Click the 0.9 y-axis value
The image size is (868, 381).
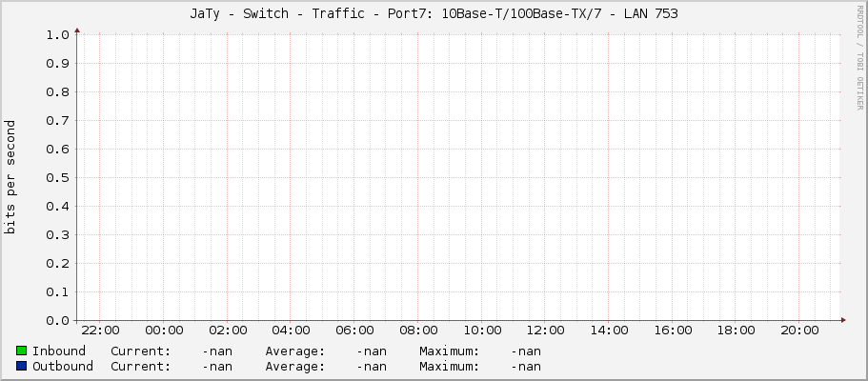[58, 64]
